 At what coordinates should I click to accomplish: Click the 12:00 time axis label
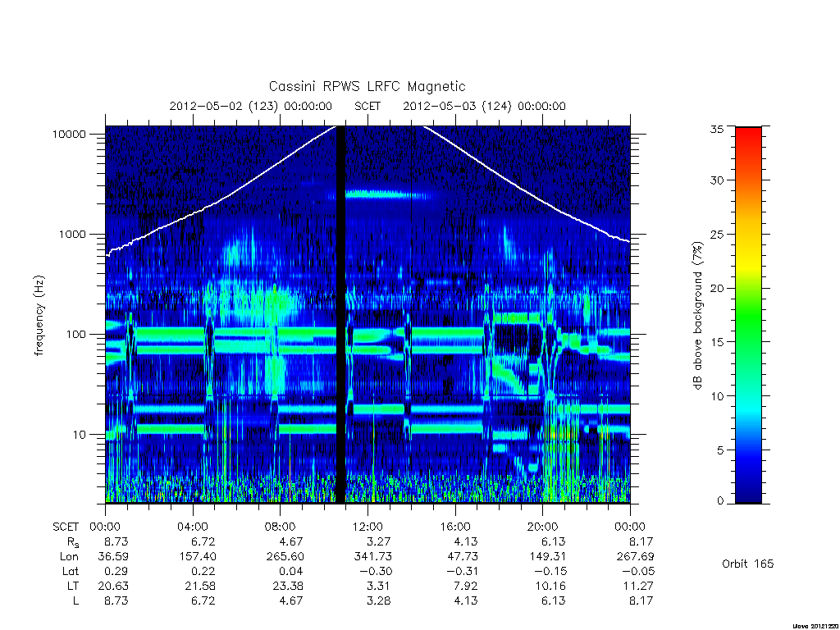tap(367, 527)
